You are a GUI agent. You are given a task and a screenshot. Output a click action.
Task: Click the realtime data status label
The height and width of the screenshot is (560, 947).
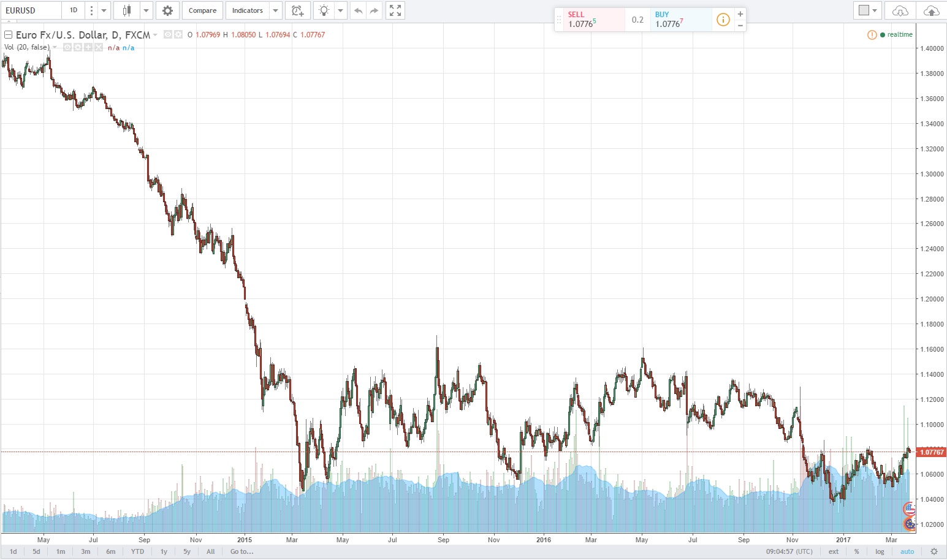pos(900,35)
